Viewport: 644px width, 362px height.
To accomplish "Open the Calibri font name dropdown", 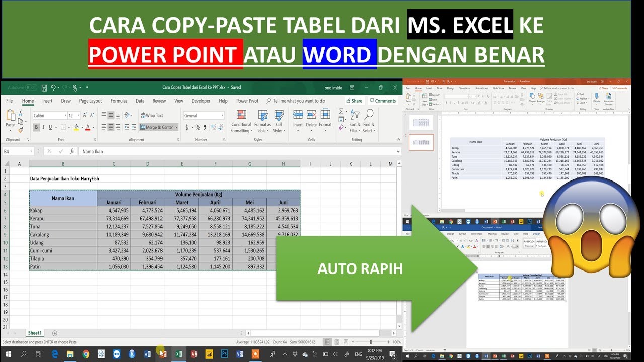I will tap(65, 116).
